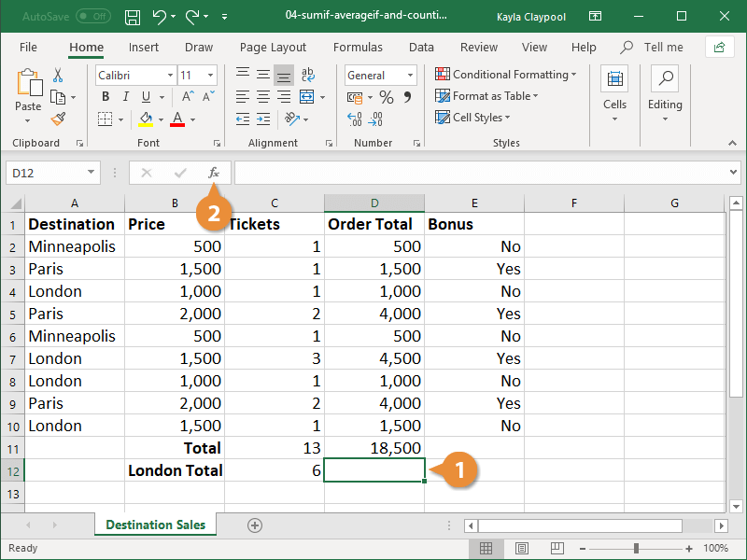Screen dimensions: 747x560
Task: Click the Increase Decimal icon
Action: click(x=354, y=119)
